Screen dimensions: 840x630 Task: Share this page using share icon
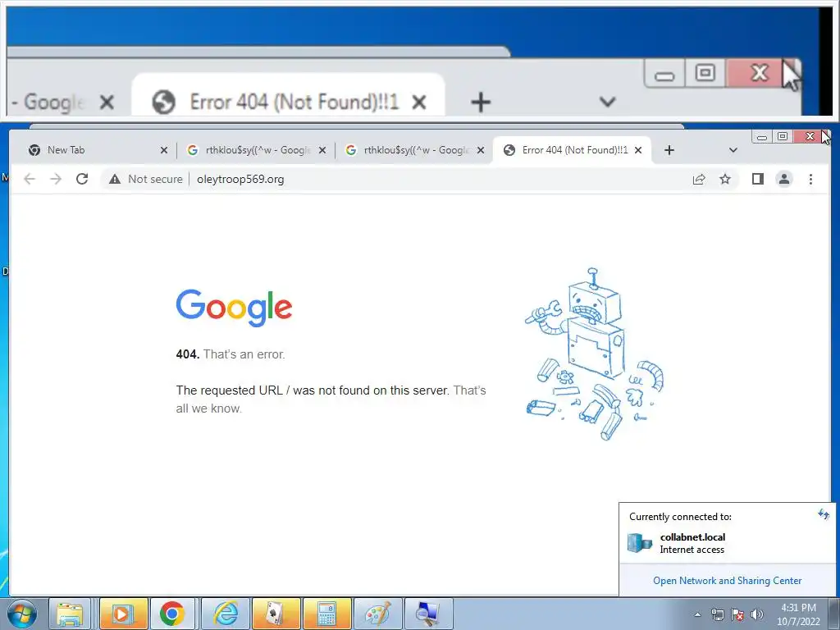(699, 179)
